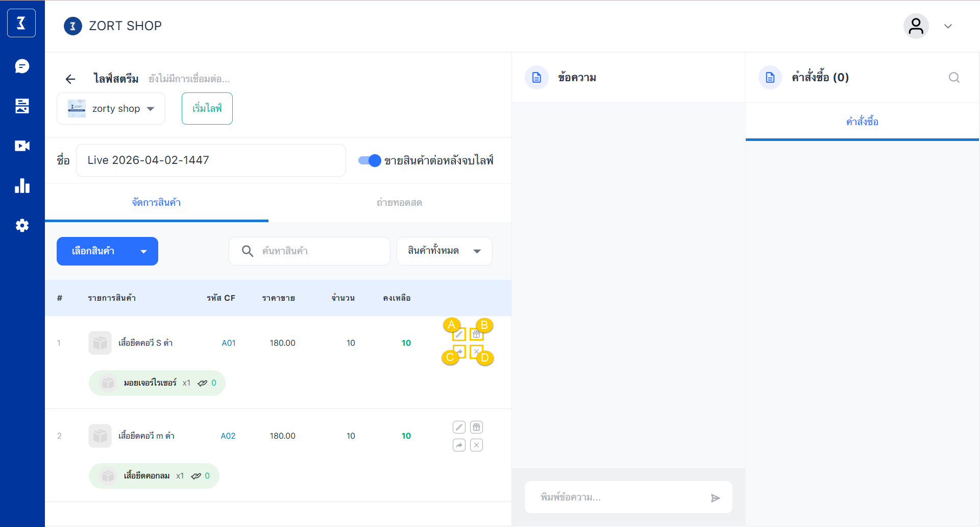Image resolution: width=980 pixels, height=527 pixels.
Task: Click the send message arrow icon
Action: pos(715,498)
